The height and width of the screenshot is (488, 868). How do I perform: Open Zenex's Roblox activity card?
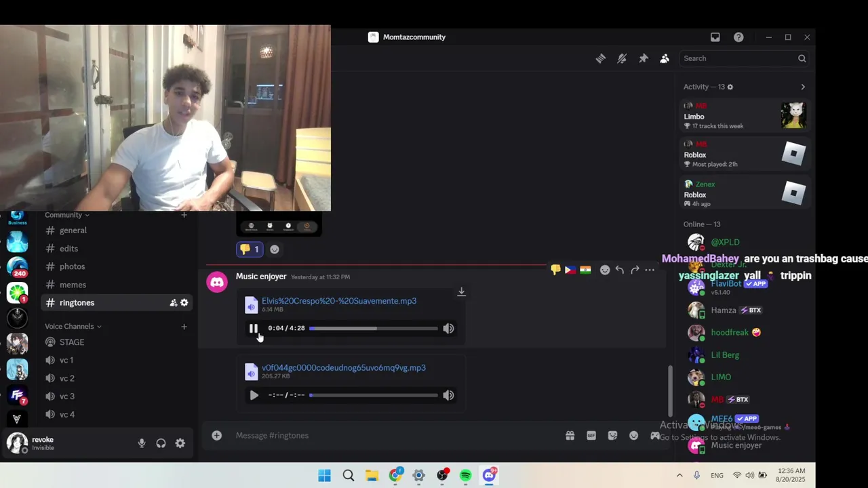coord(745,194)
